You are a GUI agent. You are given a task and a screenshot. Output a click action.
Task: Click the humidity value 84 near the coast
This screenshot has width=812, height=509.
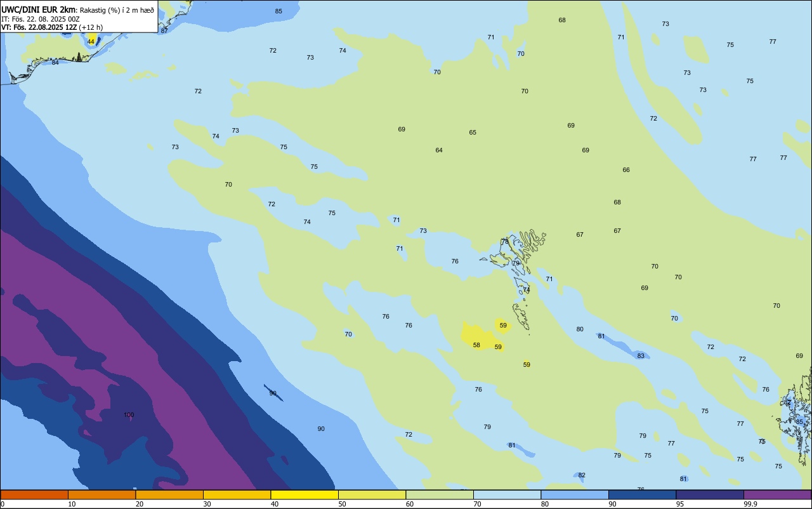(x=55, y=62)
